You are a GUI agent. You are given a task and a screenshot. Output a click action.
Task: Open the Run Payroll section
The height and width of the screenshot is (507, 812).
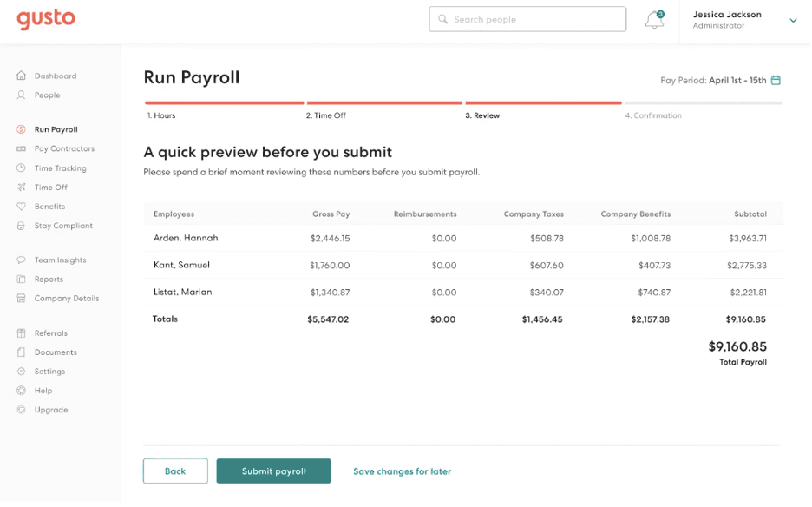pyautogui.click(x=55, y=128)
